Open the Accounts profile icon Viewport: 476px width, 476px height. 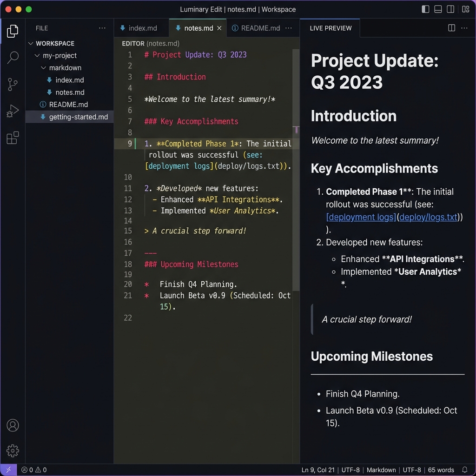13,425
